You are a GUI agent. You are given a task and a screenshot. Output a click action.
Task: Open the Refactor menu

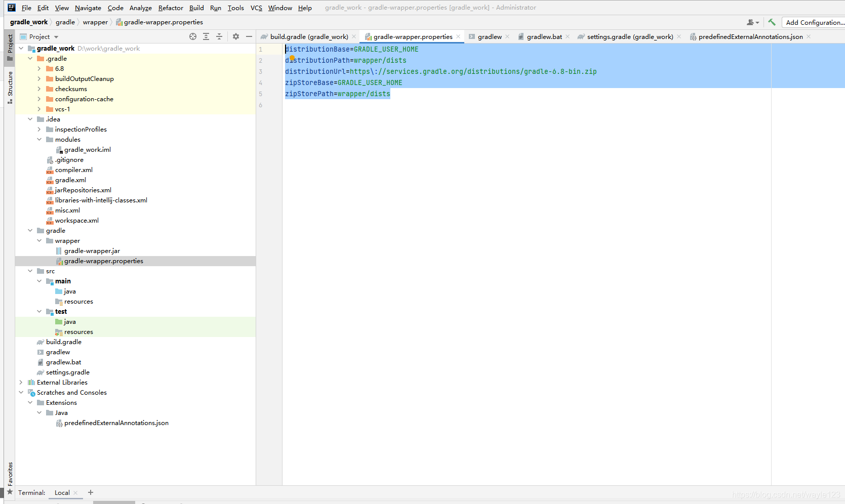pyautogui.click(x=171, y=8)
